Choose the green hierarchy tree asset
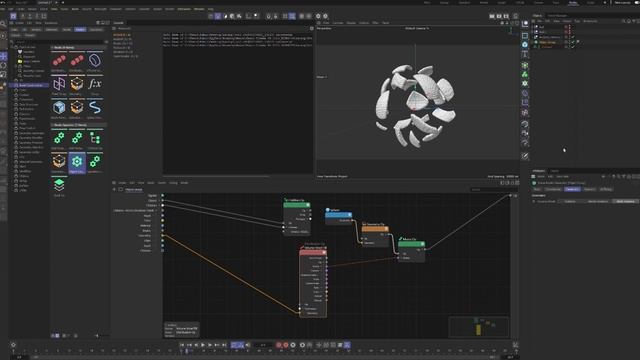 click(95, 138)
